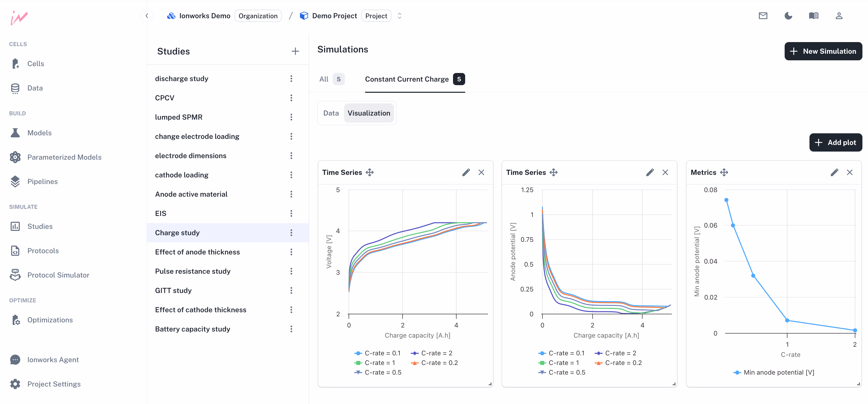Open options menu for Charge study
This screenshot has height=404, width=868.
point(291,232)
